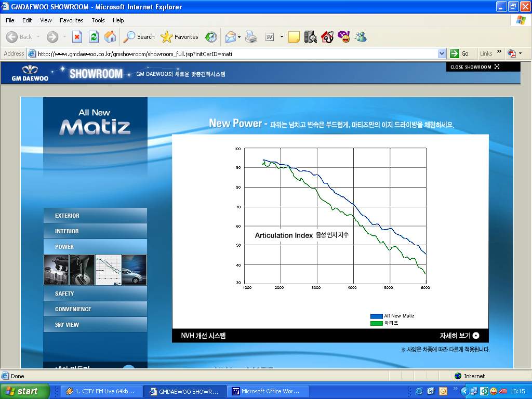Open Yahoo Messenger toolbar icon
The height and width of the screenshot is (399, 532).
tap(344, 37)
